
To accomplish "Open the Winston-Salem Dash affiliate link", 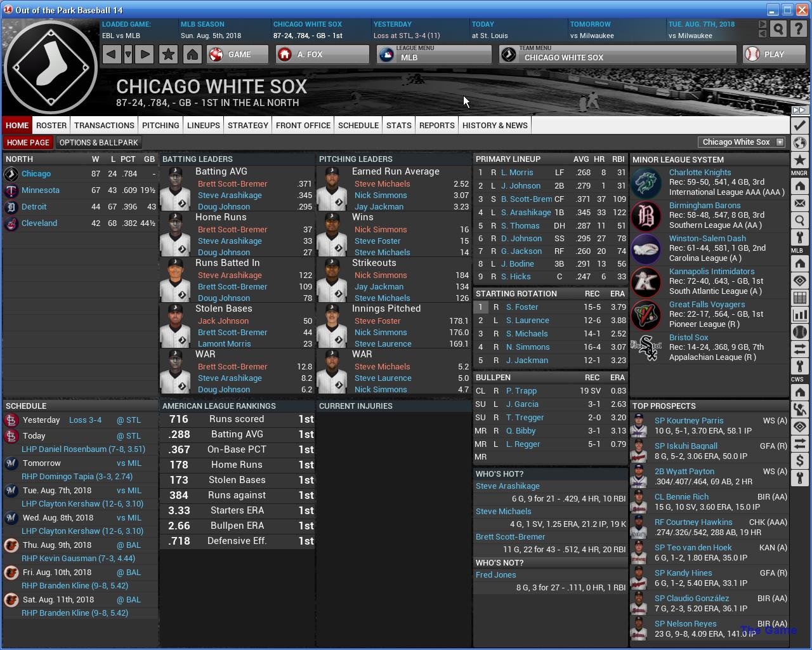I will coord(707,239).
